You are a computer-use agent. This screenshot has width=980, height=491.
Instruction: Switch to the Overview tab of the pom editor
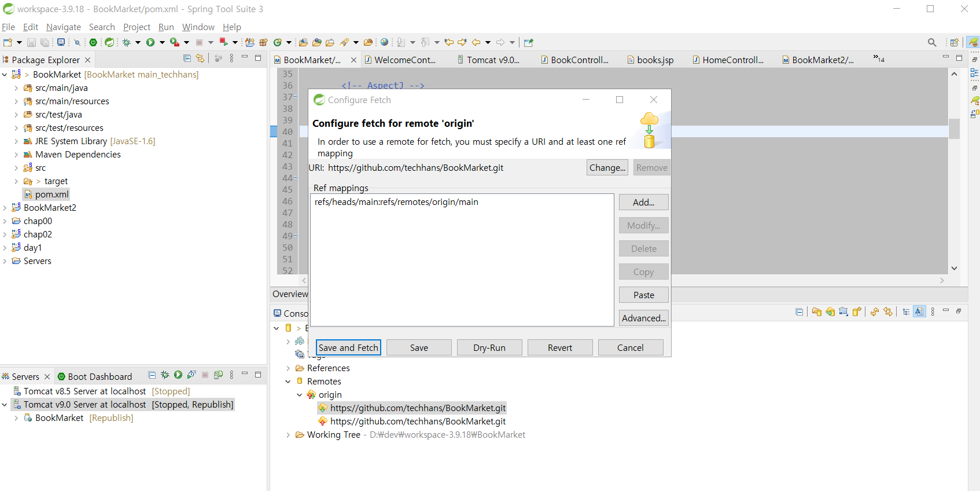[x=290, y=294]
